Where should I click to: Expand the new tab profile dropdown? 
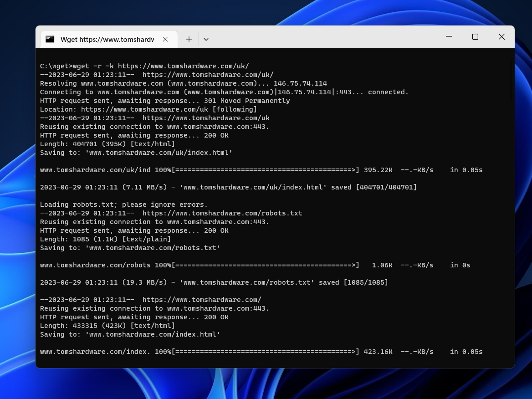[206, 39]
